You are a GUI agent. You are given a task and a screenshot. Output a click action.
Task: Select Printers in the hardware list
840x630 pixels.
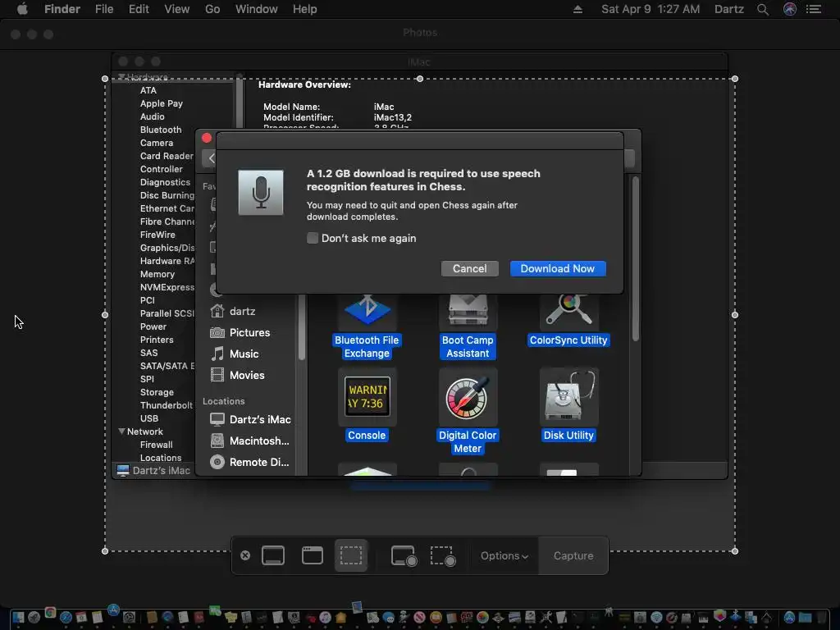click(157, 340)
